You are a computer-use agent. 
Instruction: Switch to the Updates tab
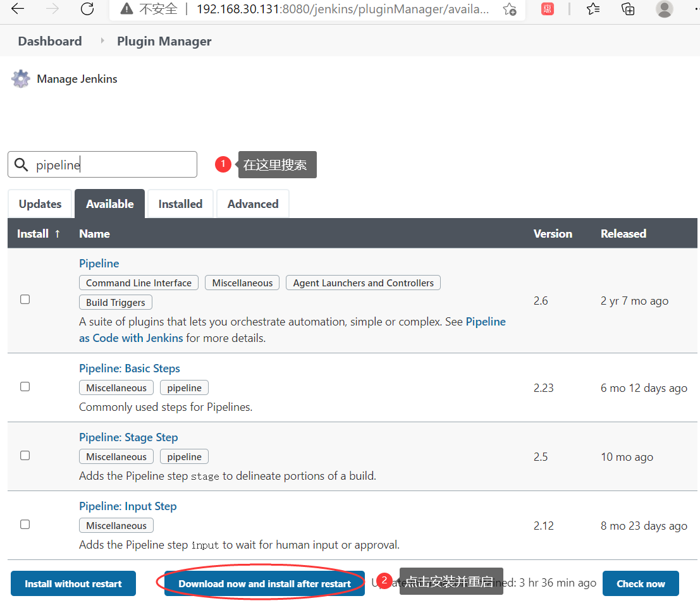(x=40, y=204)
